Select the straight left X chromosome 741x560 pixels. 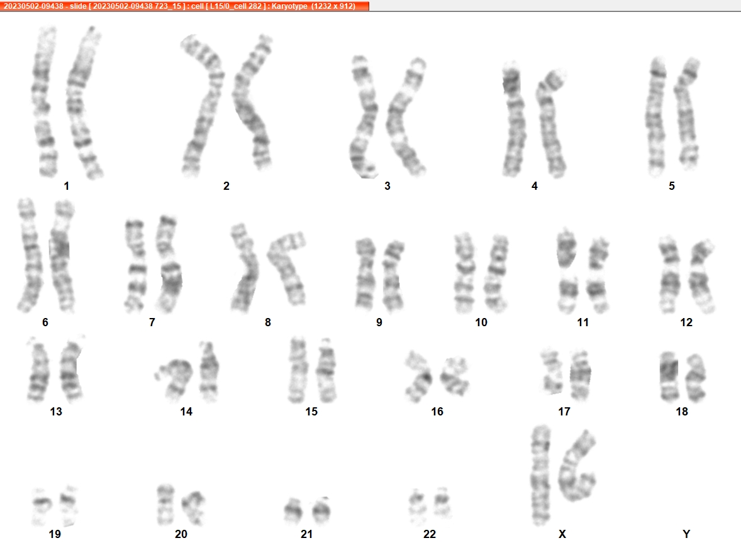540,475
